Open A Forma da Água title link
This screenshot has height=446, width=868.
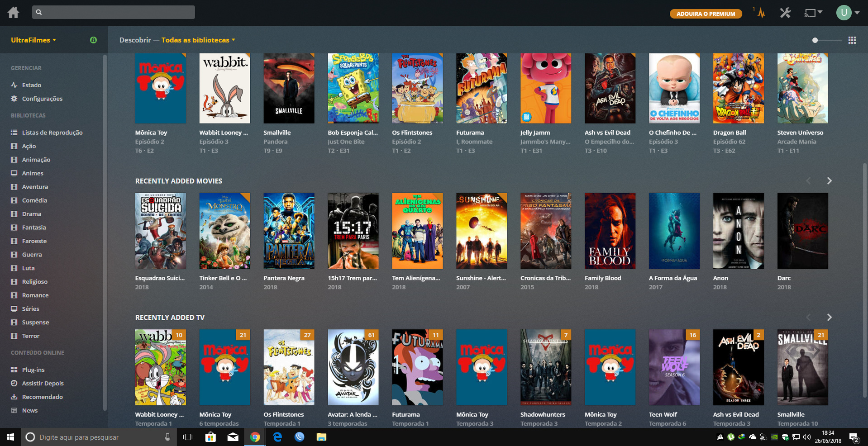pos(673,278)
